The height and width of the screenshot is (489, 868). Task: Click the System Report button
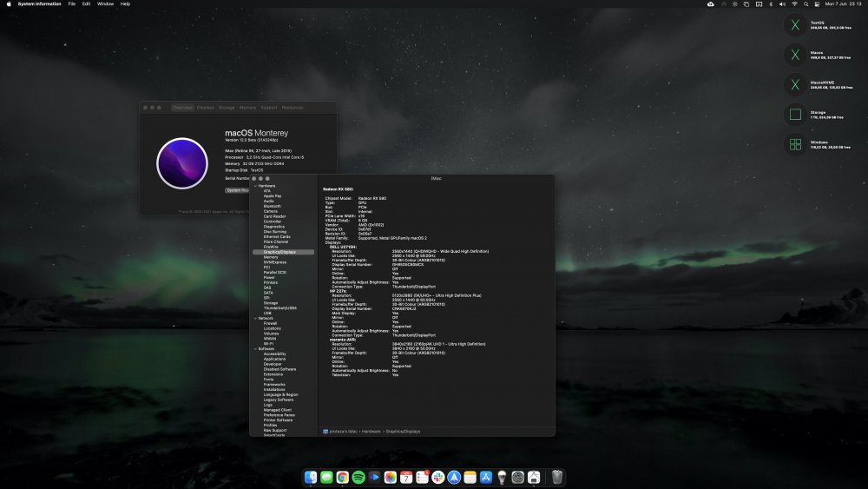click(x=238, y=190)
